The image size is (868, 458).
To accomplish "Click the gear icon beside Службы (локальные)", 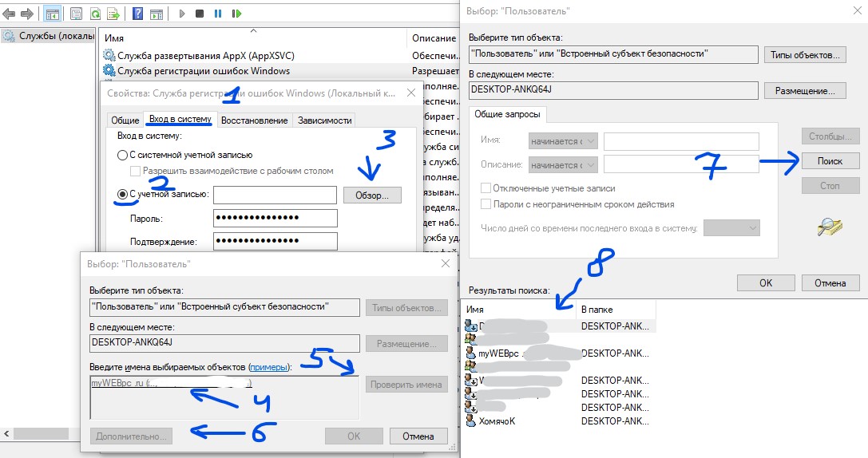I will coord(8,36).
